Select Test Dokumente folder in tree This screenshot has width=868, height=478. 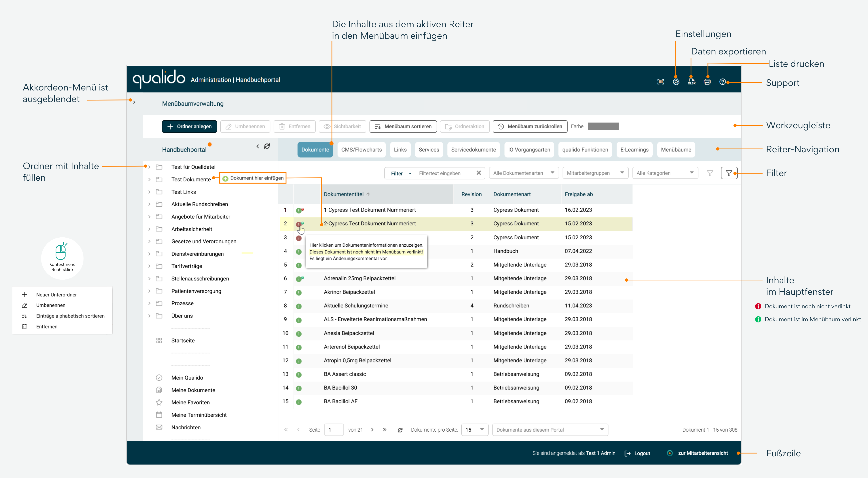191,179
